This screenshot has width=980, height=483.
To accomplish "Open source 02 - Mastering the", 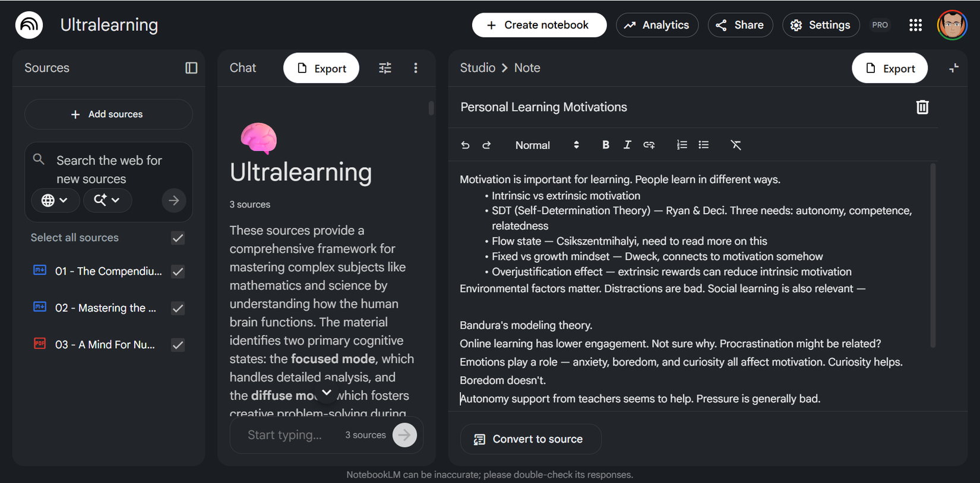I will tap(106, 308).
